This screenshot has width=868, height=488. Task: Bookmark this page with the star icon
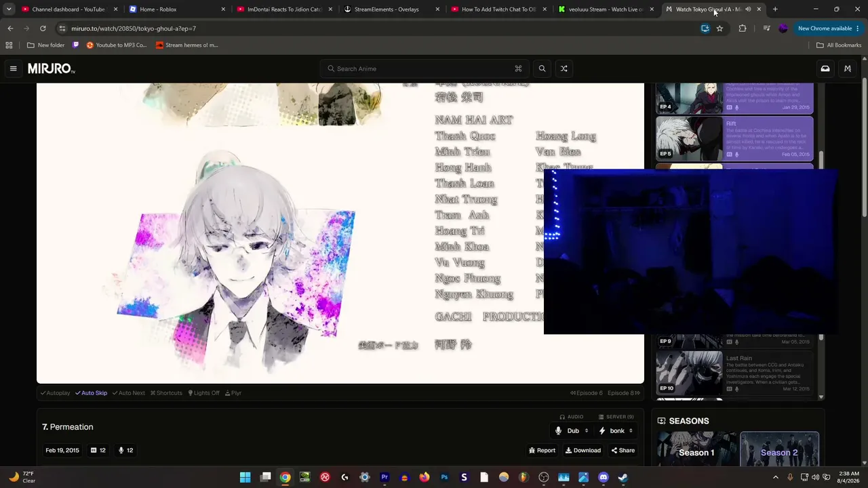(719, 28)
